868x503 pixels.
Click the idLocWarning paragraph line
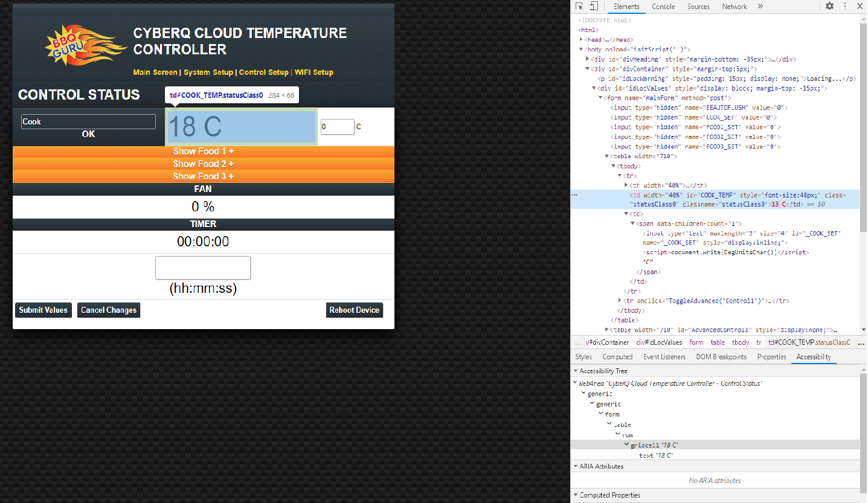coord(727,78)
